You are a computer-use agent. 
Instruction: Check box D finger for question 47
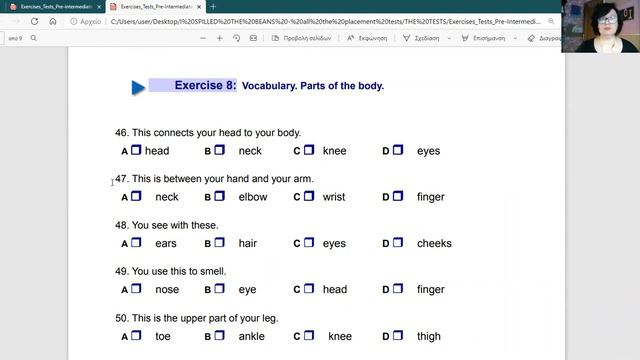398,196
